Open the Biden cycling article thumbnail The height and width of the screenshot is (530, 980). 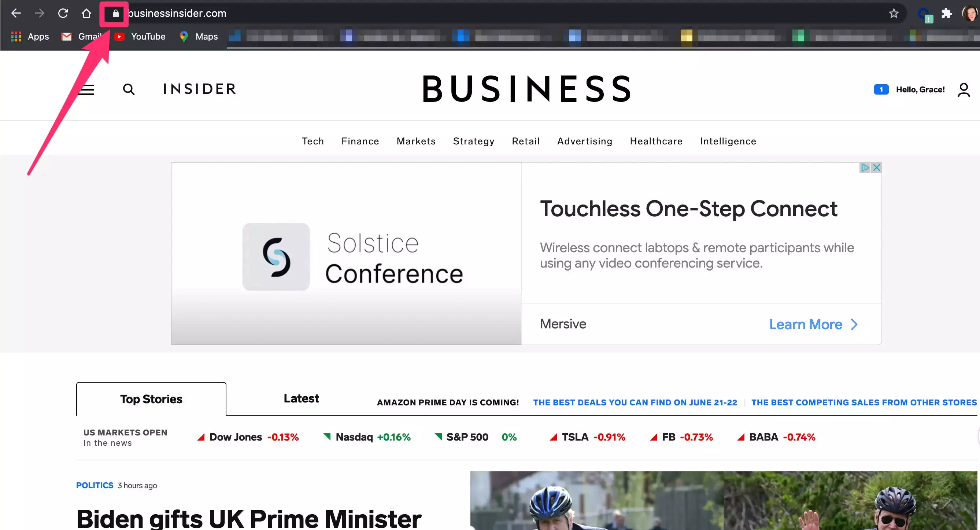tap(724, 501)
